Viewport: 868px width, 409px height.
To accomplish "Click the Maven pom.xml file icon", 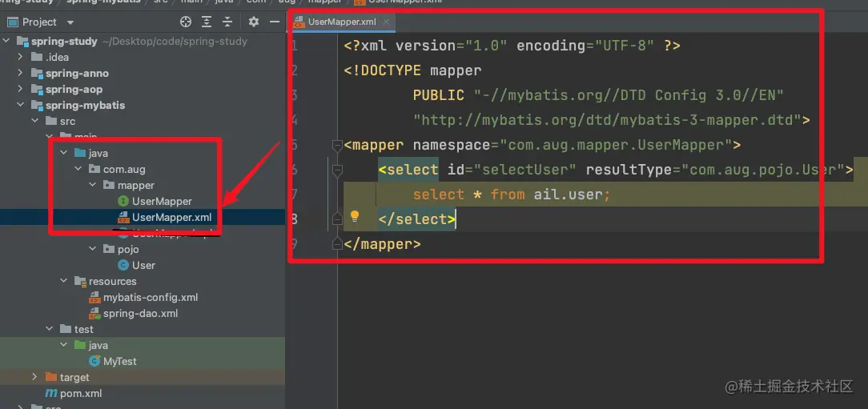I will point(51,394).
